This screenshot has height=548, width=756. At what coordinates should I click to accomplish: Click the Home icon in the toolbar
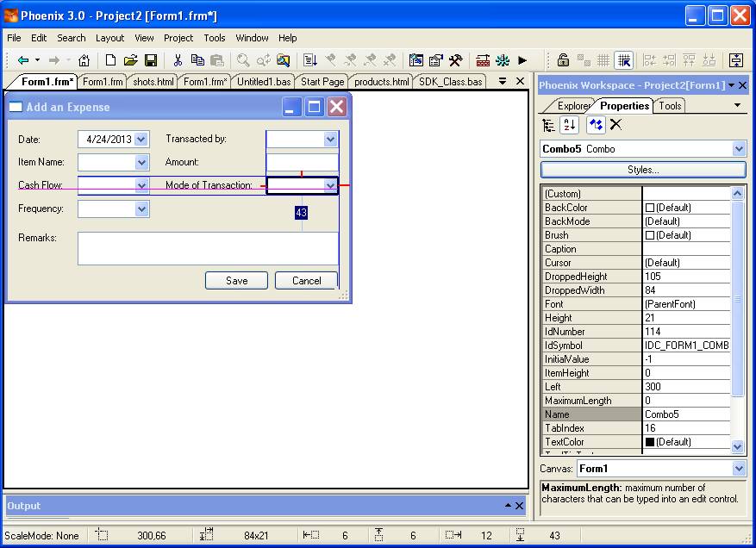(x=84, y=60)
